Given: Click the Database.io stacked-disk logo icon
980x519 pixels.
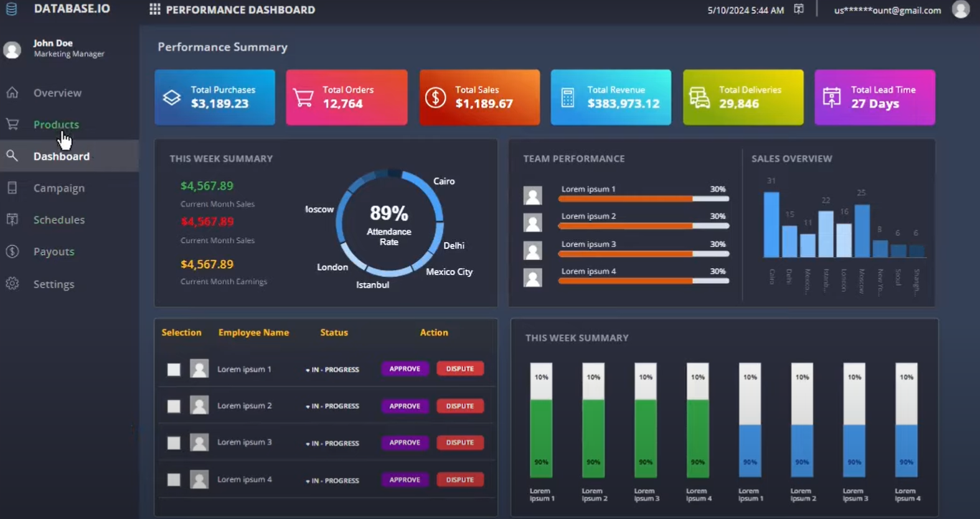Looking at the screenshot, I should [x=11, y=9].
